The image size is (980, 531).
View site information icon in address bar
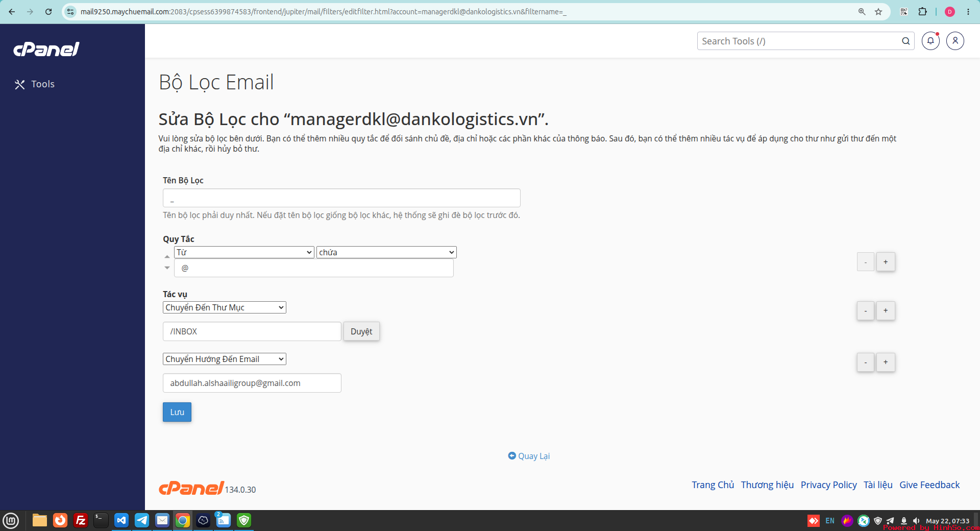(71, 11)
